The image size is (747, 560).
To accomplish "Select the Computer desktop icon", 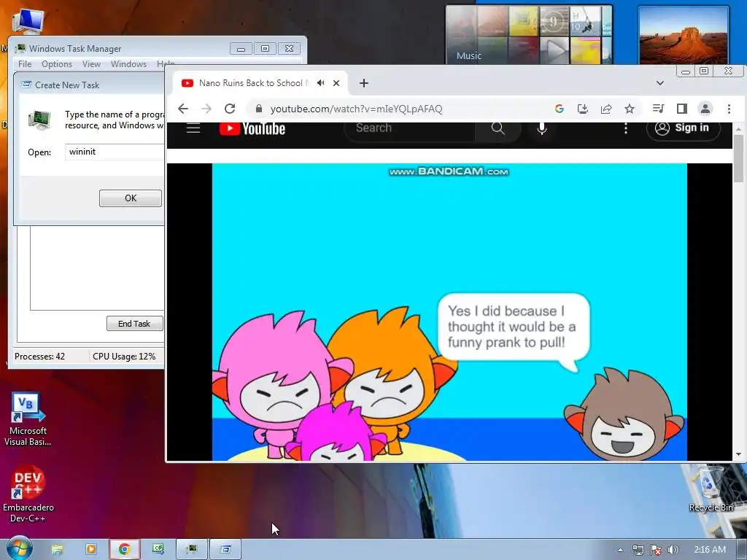I will click(28, 21).
